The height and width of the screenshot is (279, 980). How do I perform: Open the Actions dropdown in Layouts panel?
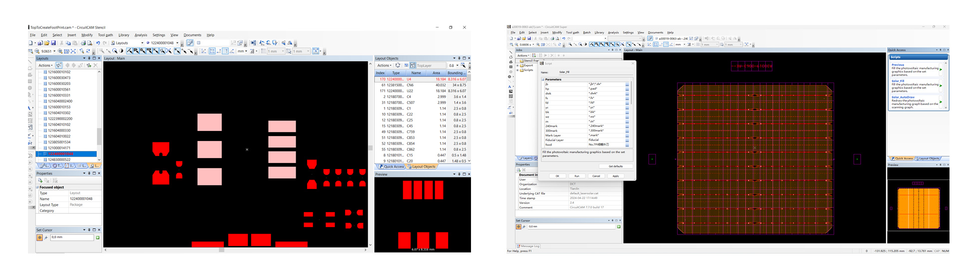(45, 65)
